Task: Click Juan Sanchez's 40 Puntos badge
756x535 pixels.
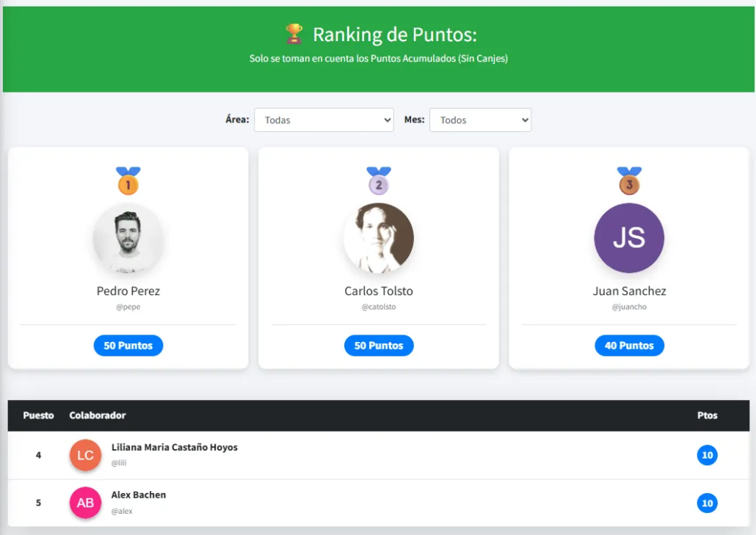Action: [x=629, y=346]
